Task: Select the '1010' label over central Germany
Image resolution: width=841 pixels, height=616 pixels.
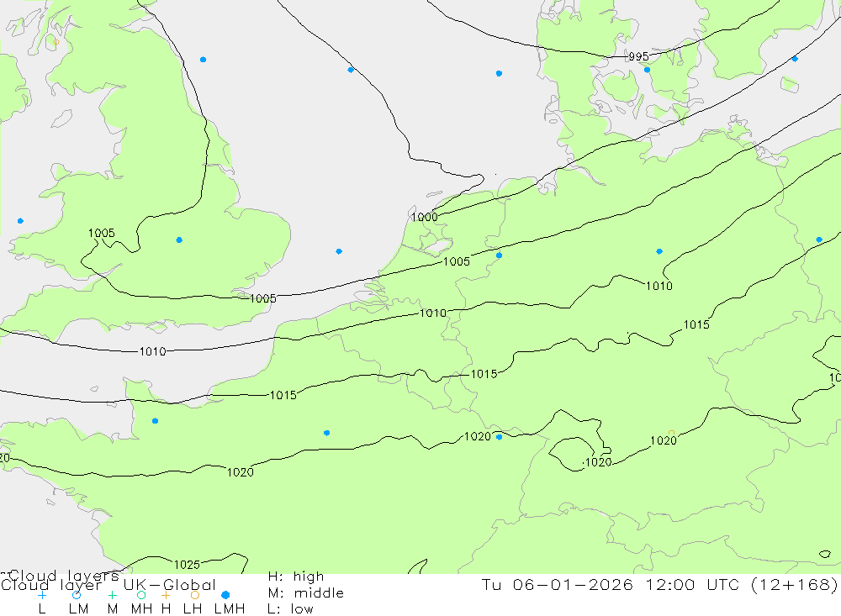Action: (x=659, y=286)
